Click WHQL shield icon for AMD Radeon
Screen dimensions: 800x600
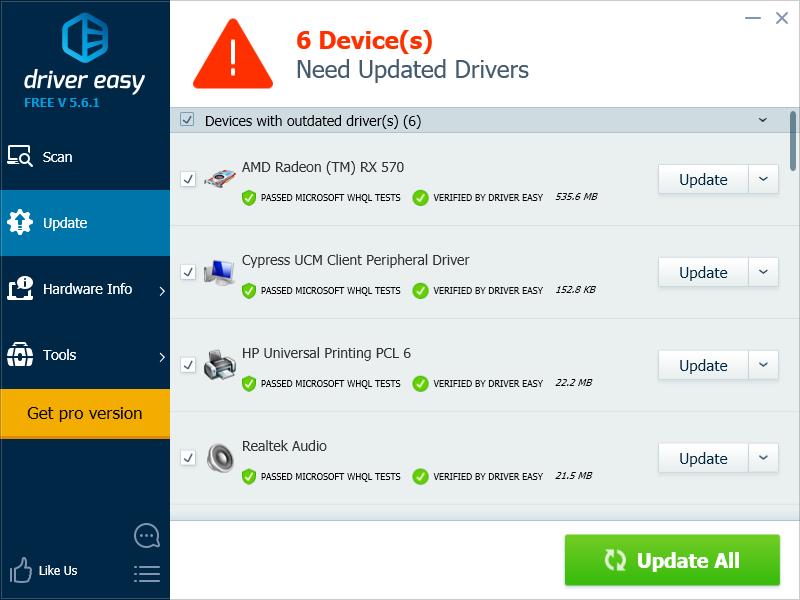248,197
